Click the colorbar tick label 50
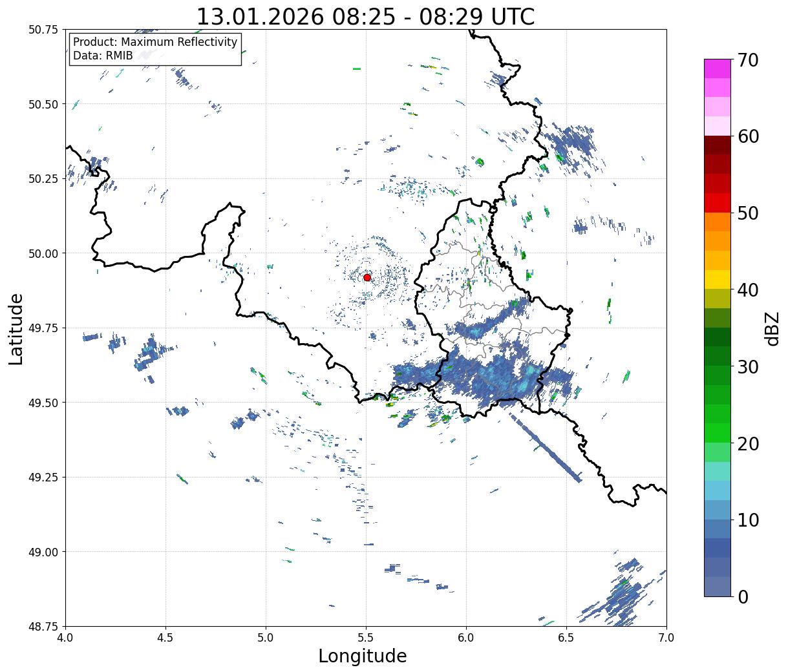Viewport: 788px width, 672px height. 748,213
